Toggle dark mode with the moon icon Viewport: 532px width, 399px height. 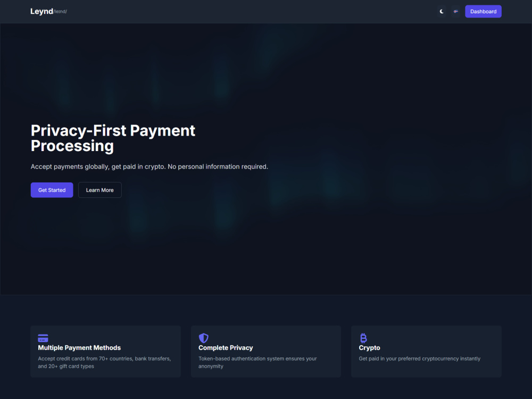point(442,12)
